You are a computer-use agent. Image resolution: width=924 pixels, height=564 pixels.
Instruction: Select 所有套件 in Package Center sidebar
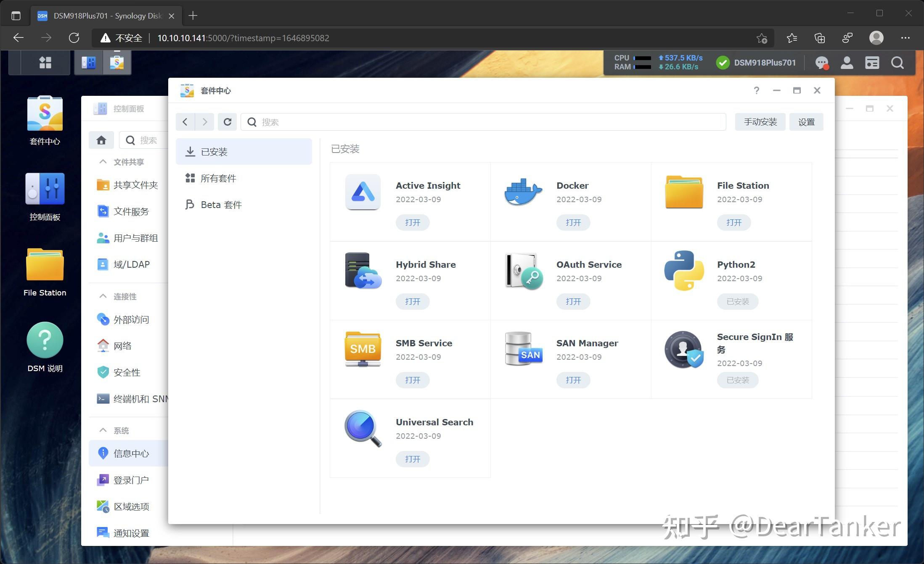[244, 178]
